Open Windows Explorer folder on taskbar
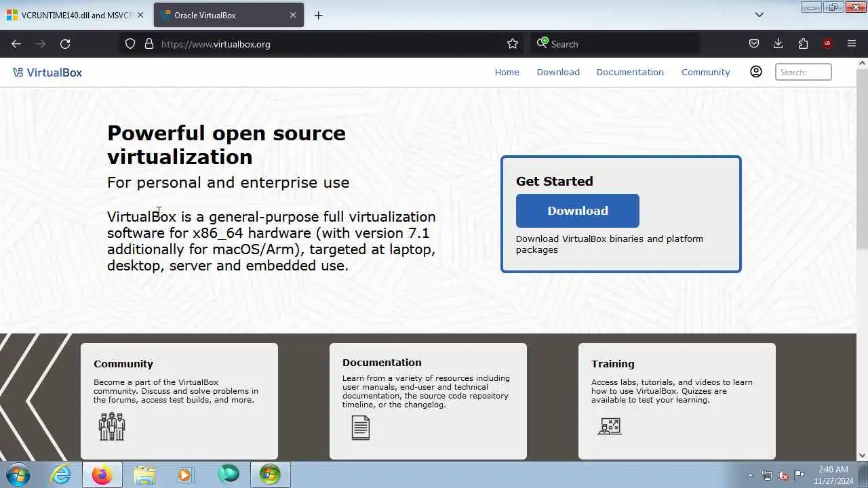 click(x=144, y=474)
